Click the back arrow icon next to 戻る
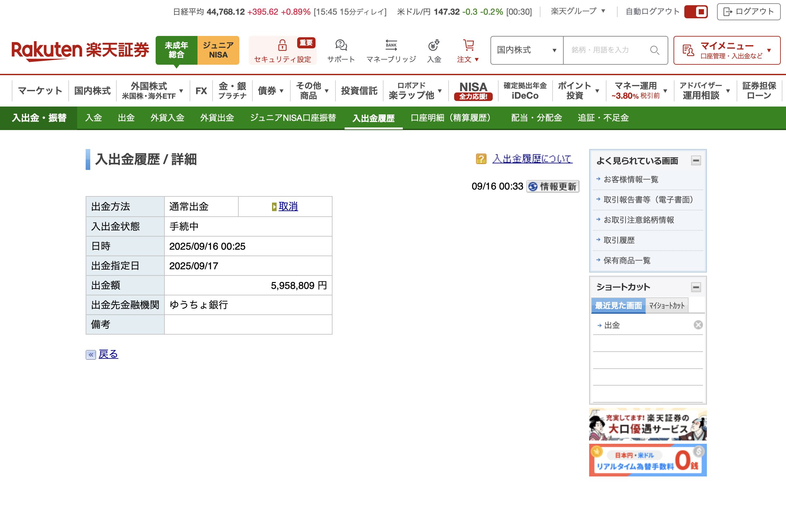Screen dimensions: 786x532 coord(91,355)
